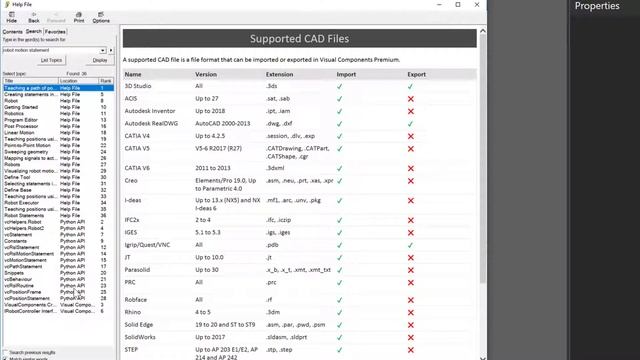Sort results by Rank column header
The image size is (640, 360).
coord(106,81)
